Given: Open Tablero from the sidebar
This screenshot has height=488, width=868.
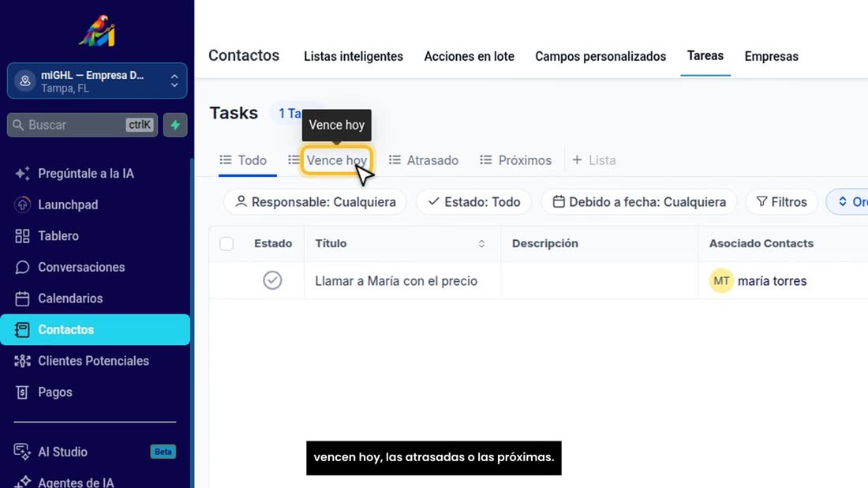Looking at the screenshot, I should [x=58, y=236].
